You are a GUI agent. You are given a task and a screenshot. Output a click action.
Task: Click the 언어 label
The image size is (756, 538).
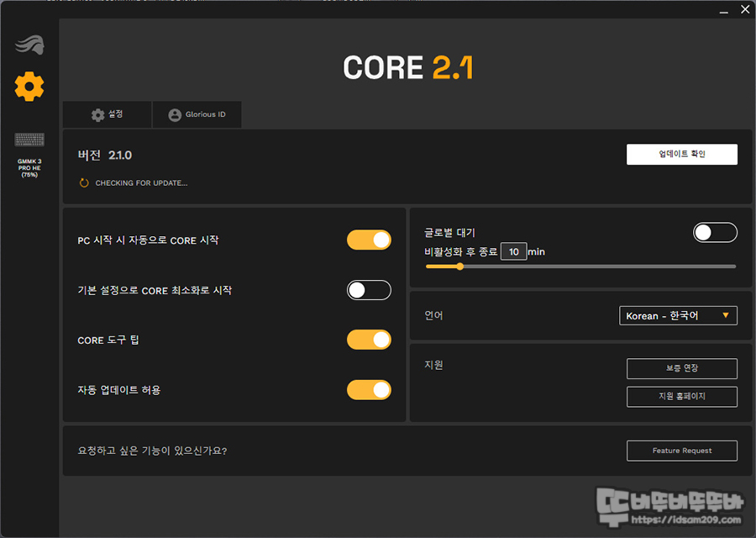point(433,315)
